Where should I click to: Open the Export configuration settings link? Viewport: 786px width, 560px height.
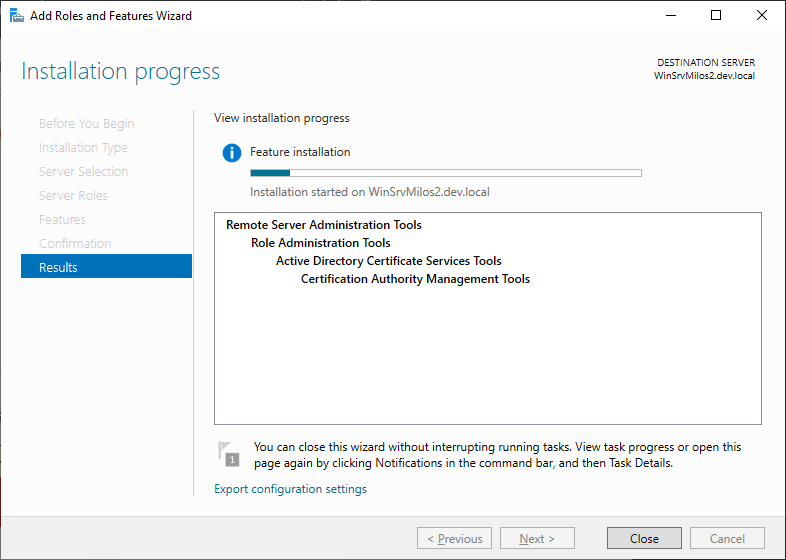click(x=290, y=489)
